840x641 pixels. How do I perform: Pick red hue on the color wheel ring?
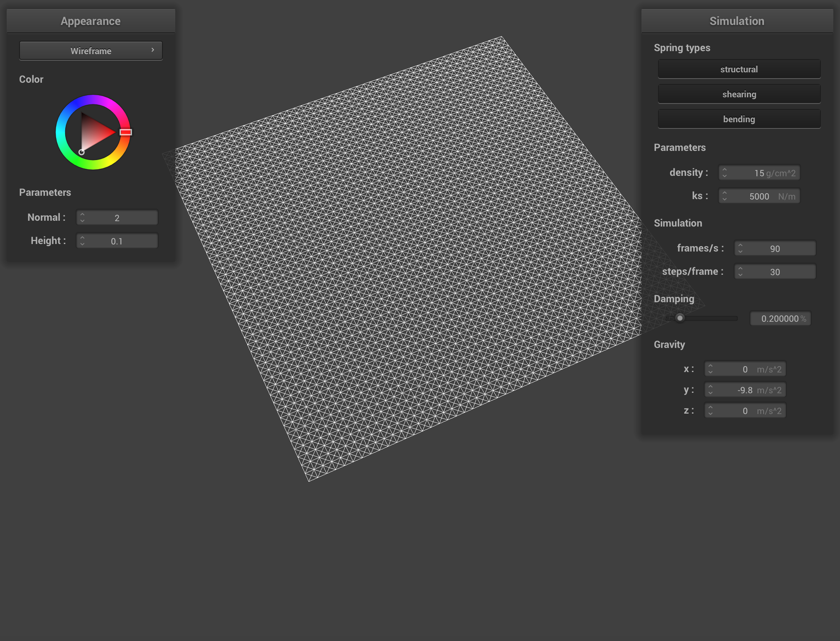pos(126,132)
